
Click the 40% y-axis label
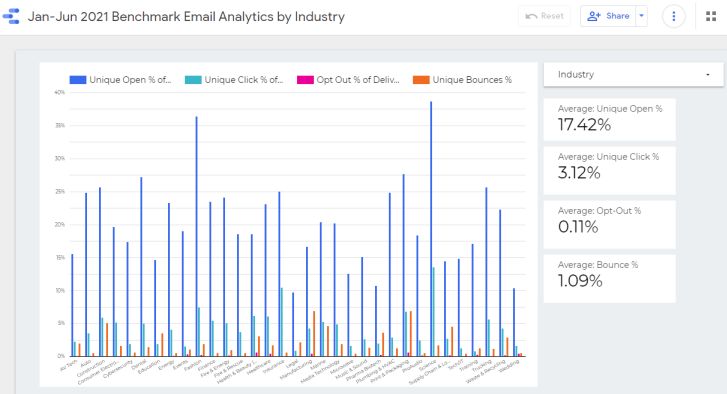tap(59, 92)
